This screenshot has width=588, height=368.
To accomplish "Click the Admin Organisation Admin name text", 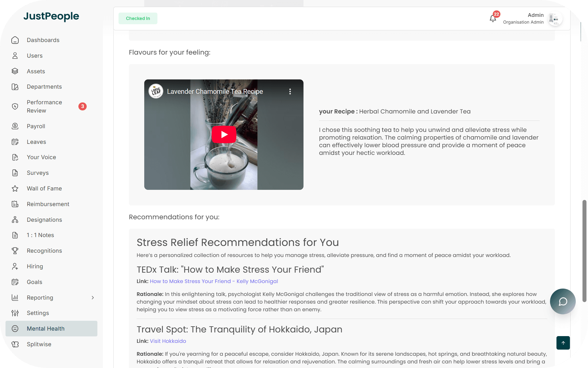I will tap(523, 18).
